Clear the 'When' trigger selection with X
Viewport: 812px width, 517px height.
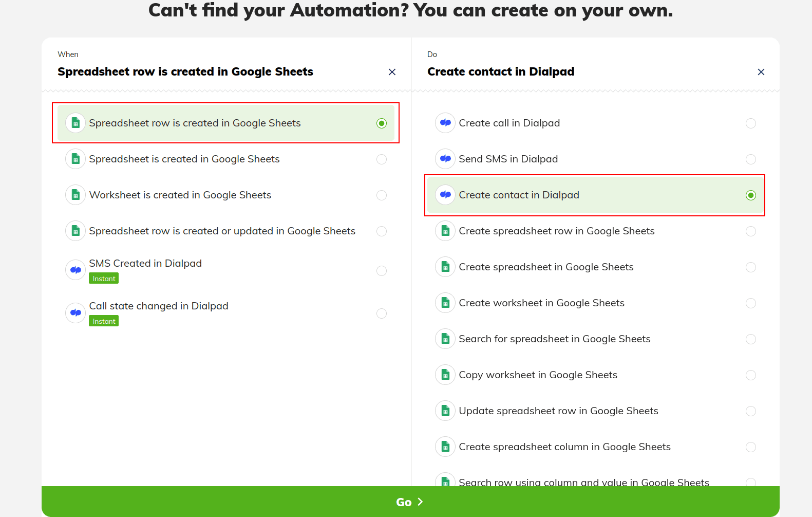(x=392, y=72)
